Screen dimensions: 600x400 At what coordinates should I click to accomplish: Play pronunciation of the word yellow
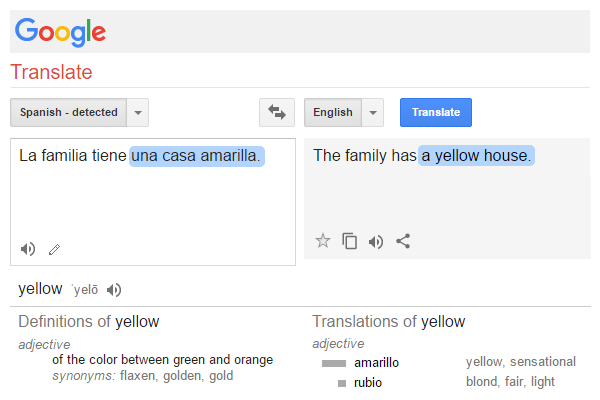pos(114,290)
